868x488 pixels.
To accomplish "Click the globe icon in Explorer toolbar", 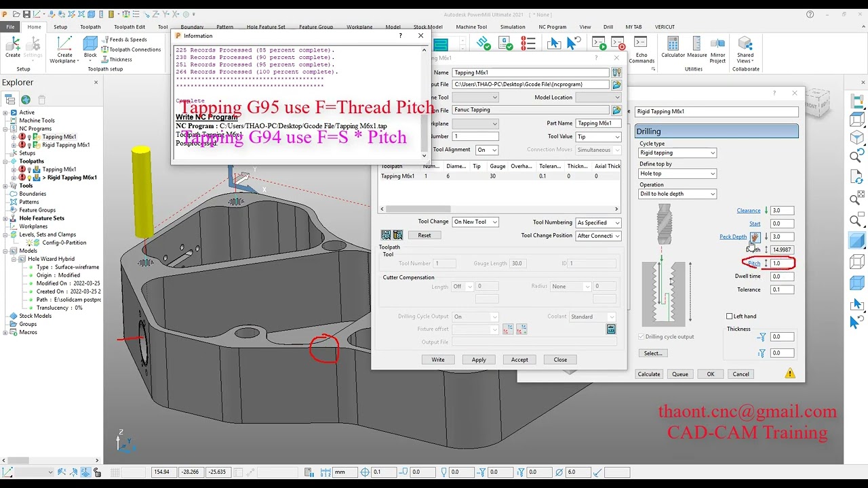I will [26, 100].
